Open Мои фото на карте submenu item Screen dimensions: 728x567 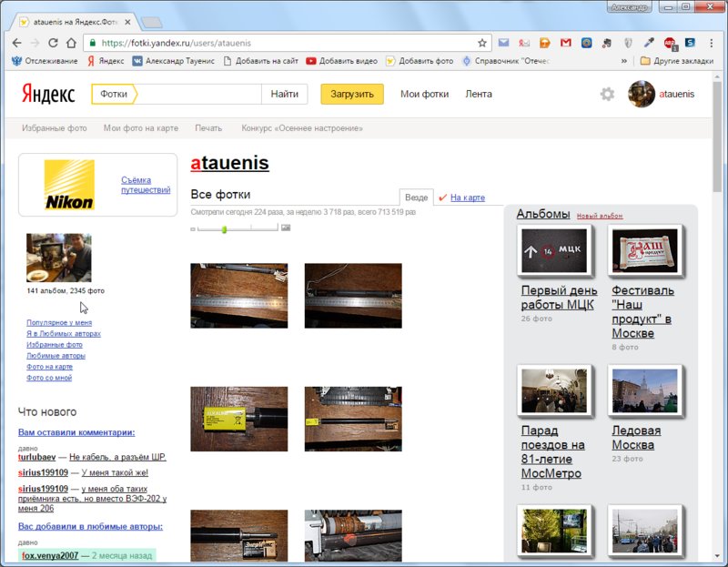(x=141, y=128)
